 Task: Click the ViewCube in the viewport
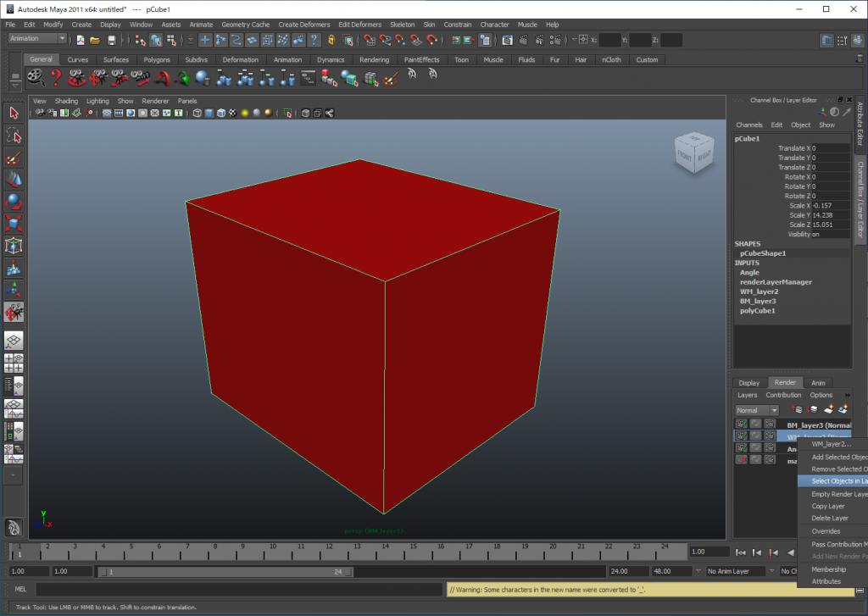pos(694,153)
